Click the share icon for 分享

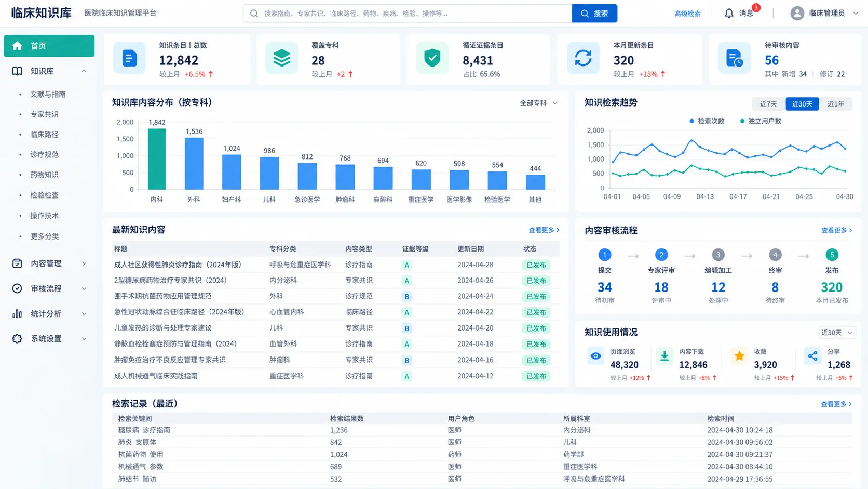click(812, 356)
